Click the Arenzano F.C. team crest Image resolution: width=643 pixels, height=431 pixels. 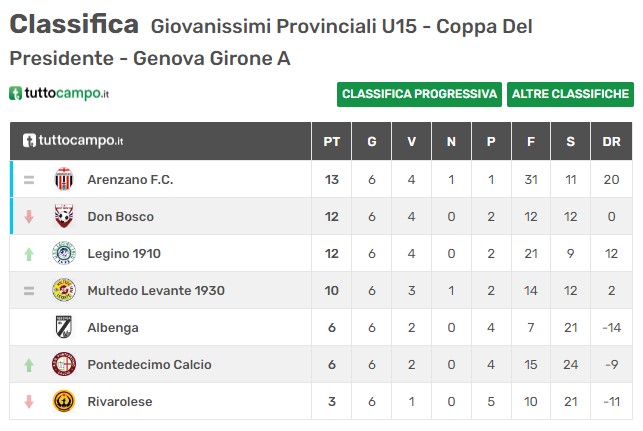pyautogui.click(x=64, y=179)
